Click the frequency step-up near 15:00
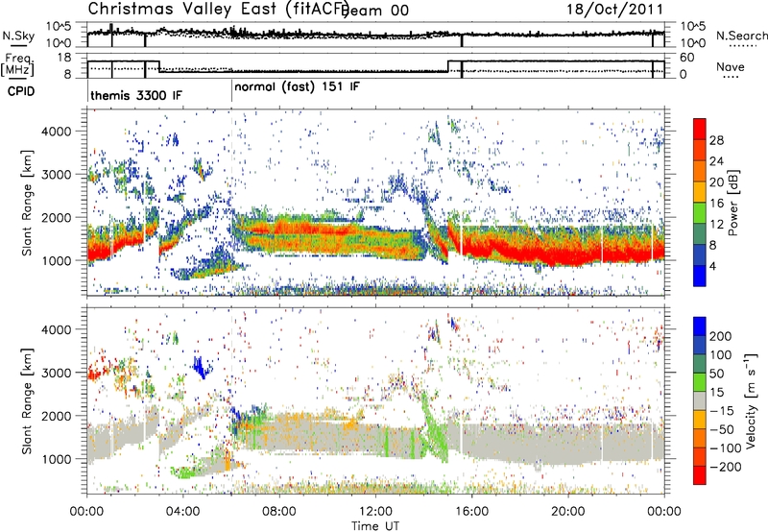This screenshot has height=532, width=768. [x=448, y=66]
